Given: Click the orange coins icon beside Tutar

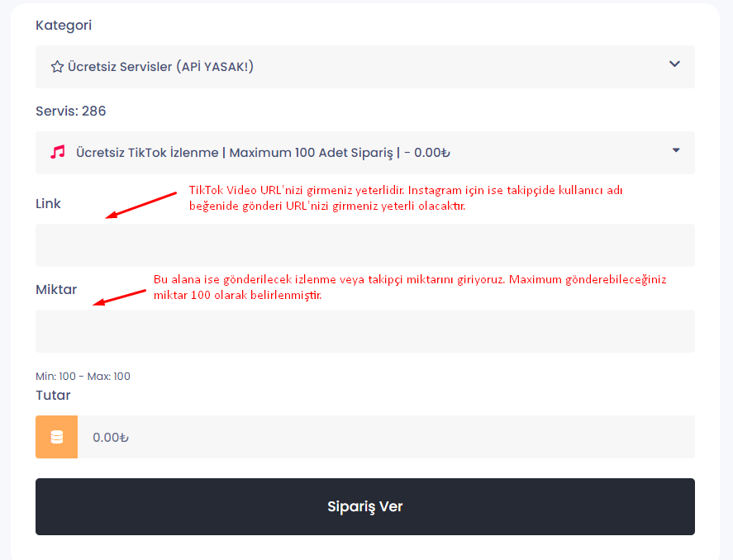Looking at the screenshot, I should point(56,437).
